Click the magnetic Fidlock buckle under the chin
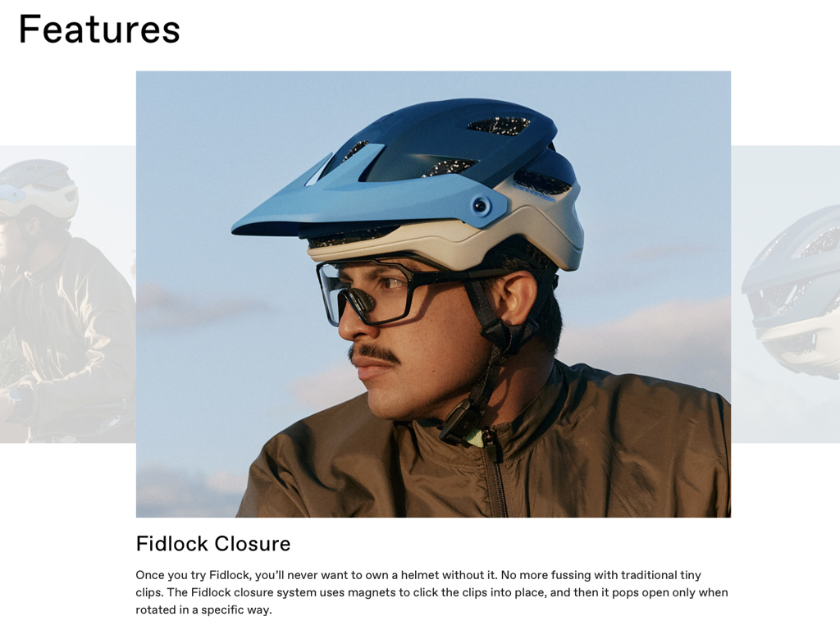Viewport: 840px width, 630px height. [459, 422]
